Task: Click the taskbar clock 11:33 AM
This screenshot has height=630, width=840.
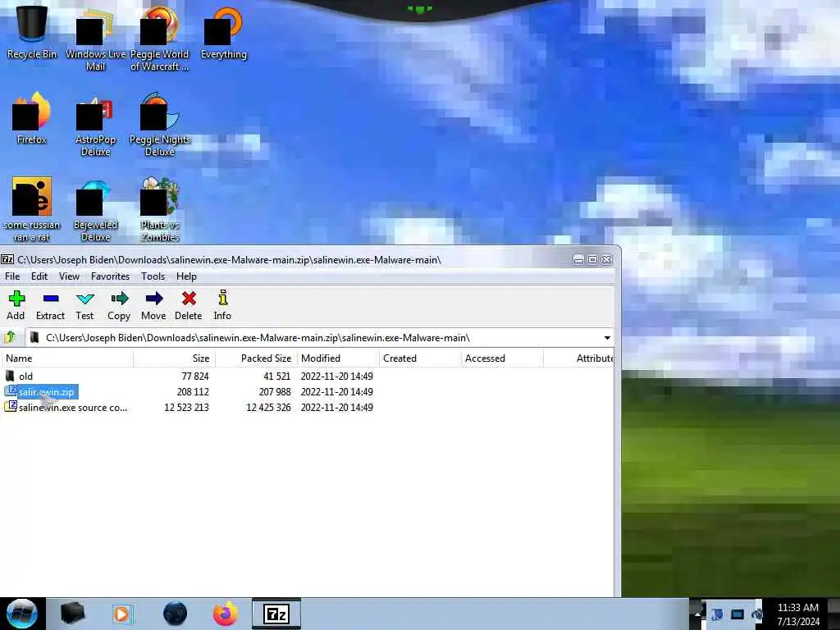Action: coord(798,608)
